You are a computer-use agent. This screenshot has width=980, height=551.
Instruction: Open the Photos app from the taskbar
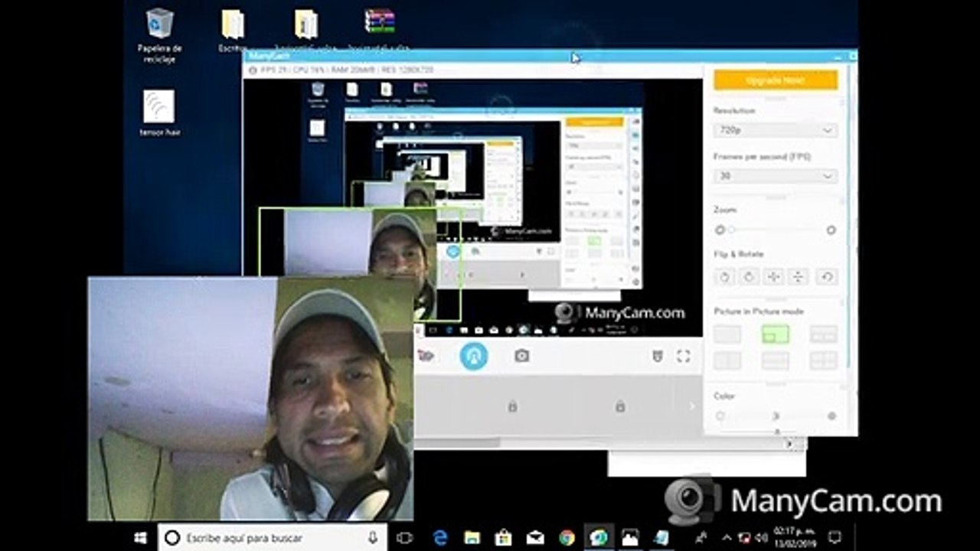(x=630, y=538)
